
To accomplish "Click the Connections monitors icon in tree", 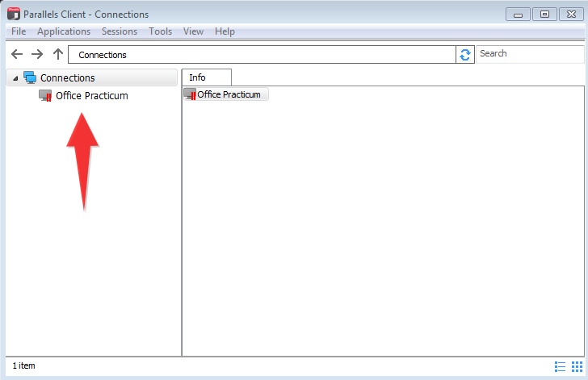I will (30, 77).
